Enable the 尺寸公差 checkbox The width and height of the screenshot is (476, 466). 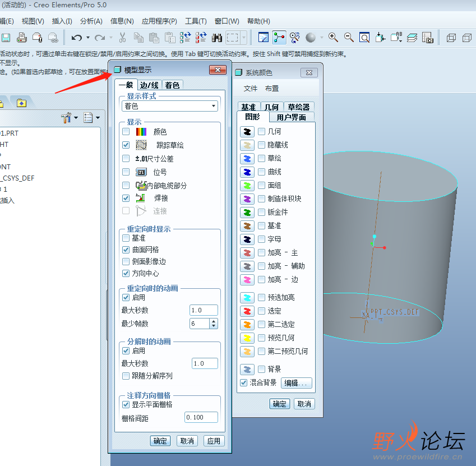[x=126, y=159]
